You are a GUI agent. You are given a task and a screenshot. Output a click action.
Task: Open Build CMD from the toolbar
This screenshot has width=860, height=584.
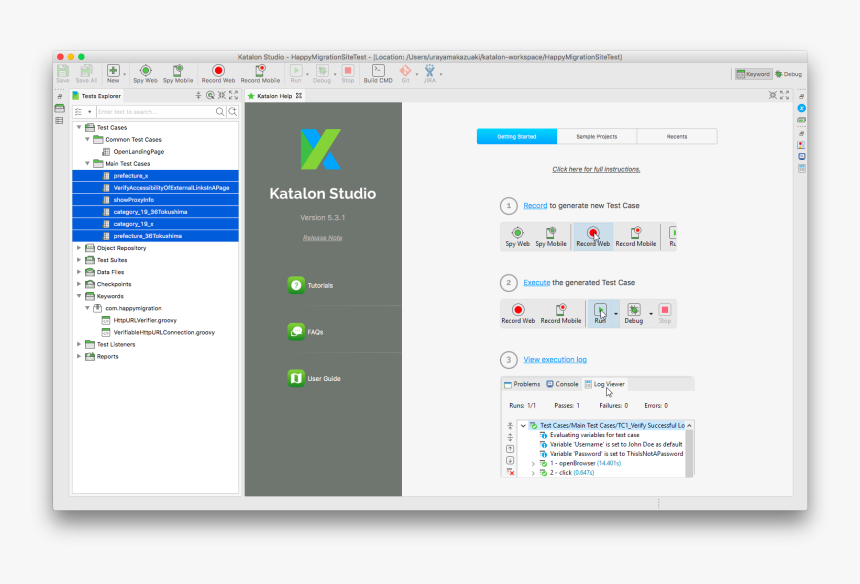[378, 71]
